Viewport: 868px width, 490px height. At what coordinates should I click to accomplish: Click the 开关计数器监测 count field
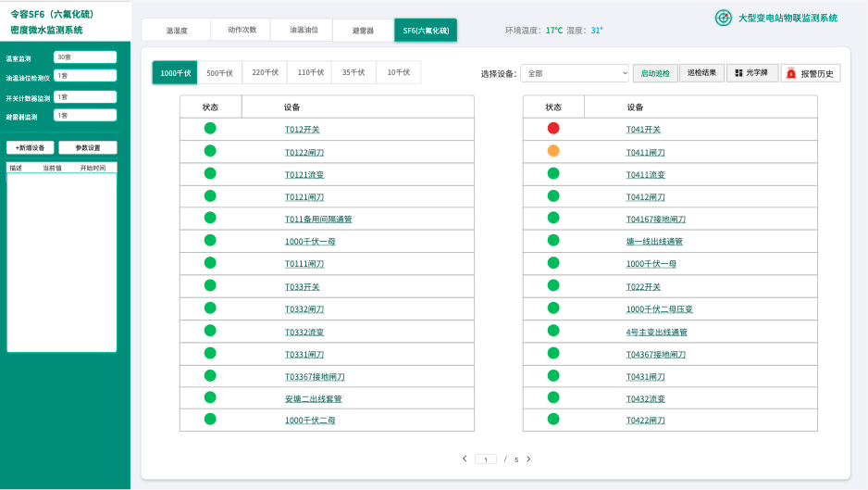click(x=85, y=97)
